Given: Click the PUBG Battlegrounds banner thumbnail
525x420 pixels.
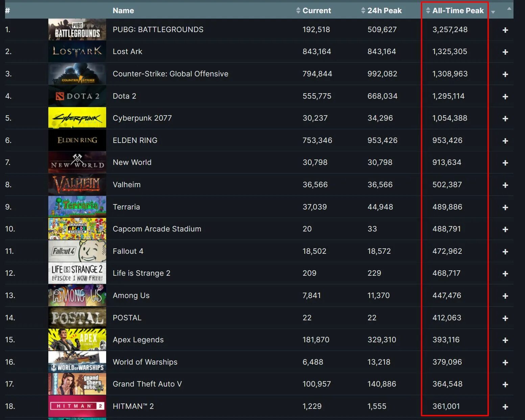Looking at the screenshot, I should 77,29.
